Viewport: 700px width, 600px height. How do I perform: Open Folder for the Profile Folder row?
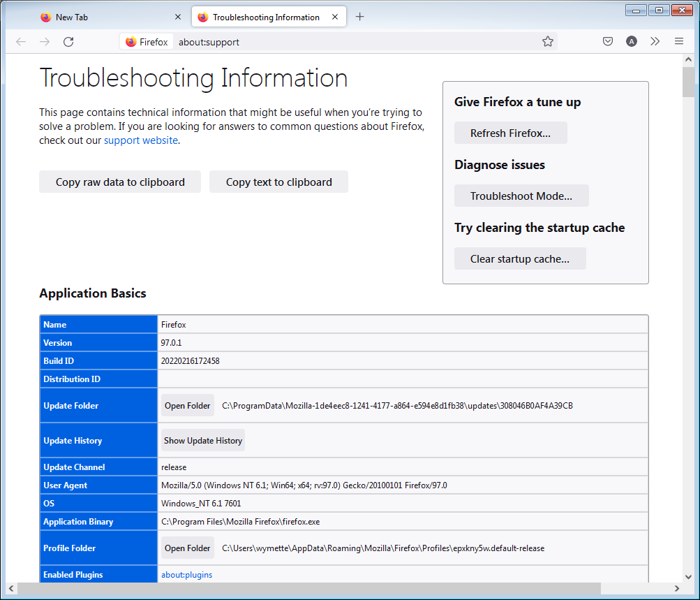(188, 548)
